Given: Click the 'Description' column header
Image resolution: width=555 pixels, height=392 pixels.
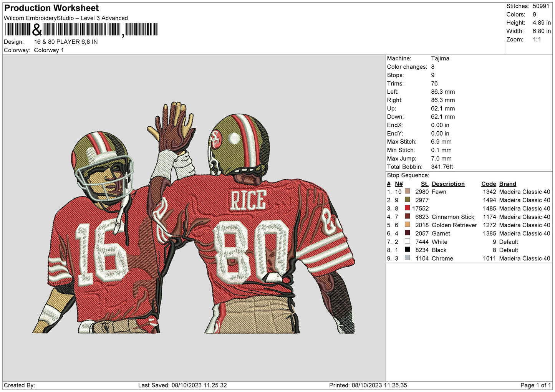Looking at the screenshot, I should [x=448, y=184].
